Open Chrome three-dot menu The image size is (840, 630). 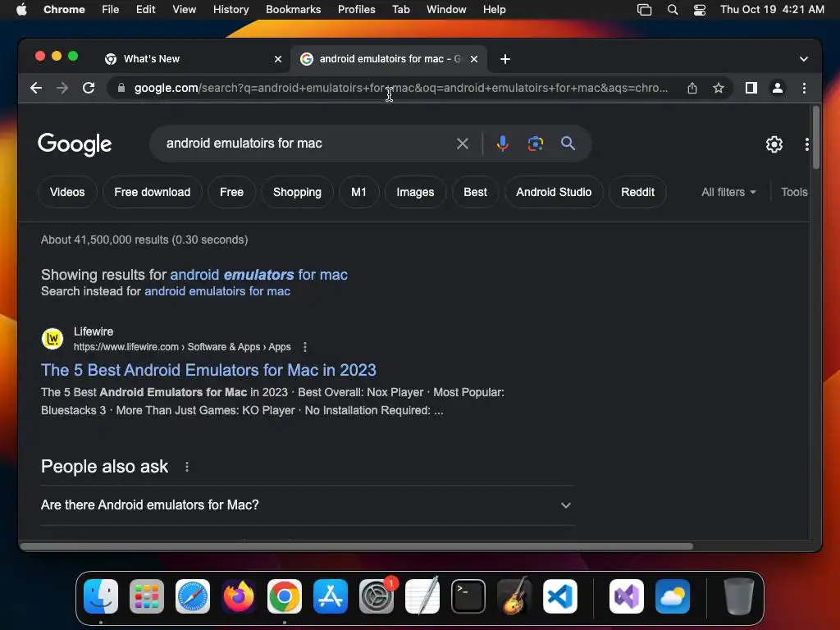[x=804, y=88]
